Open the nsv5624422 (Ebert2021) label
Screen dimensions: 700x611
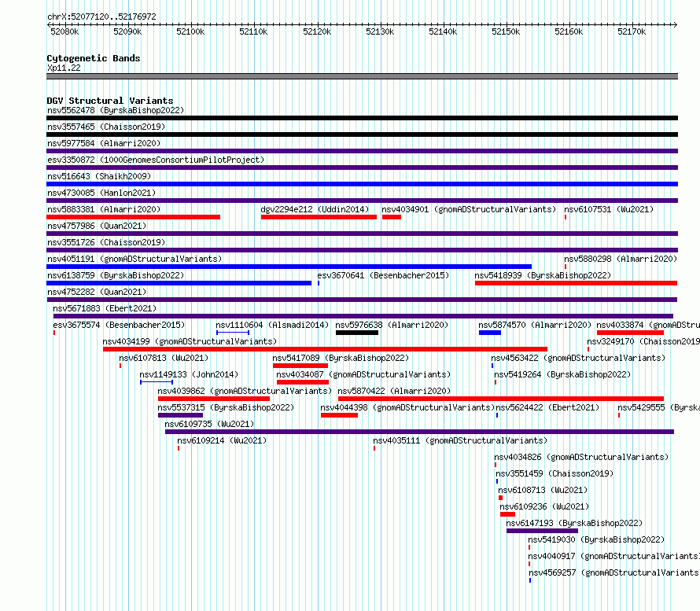[x=547, y=407]
